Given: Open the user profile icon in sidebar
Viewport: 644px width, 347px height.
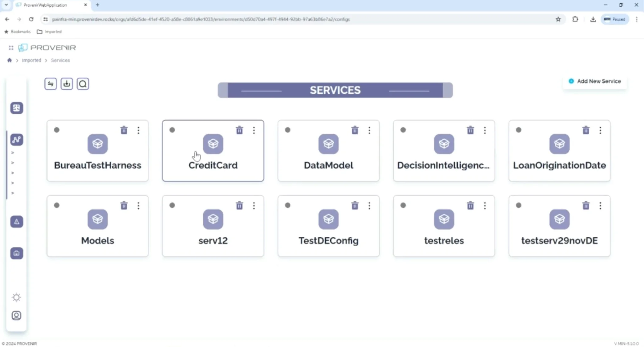Looking at the screenshot, I should (x=16, y=316).
